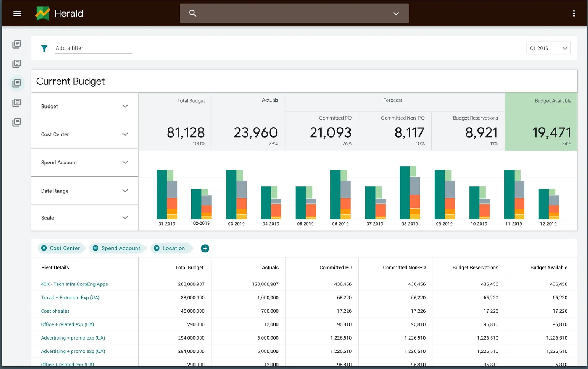This screenshot has height=369, width=588.
Task: Click the search magnifier icon
Action: (193, 13)
